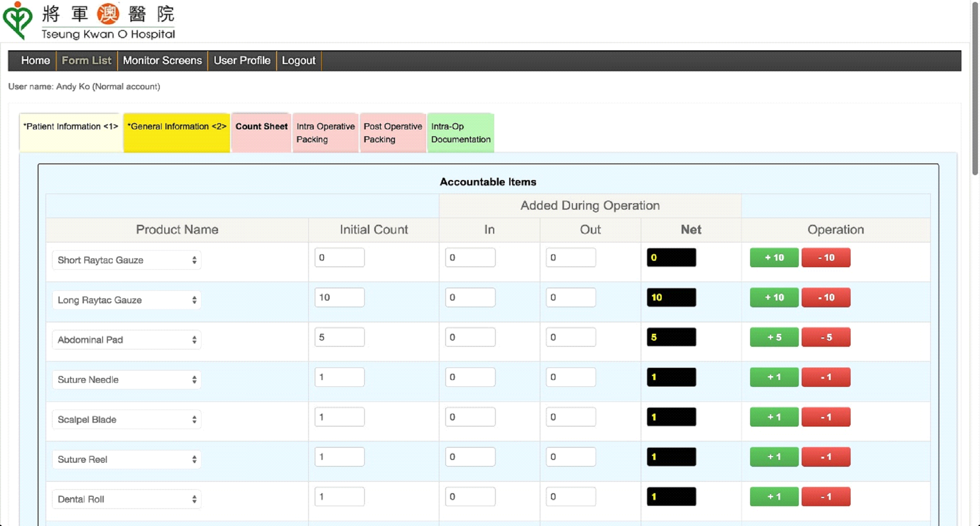Click the Net value for Abdominal Pad
The image size is (980, 526).
671,337
